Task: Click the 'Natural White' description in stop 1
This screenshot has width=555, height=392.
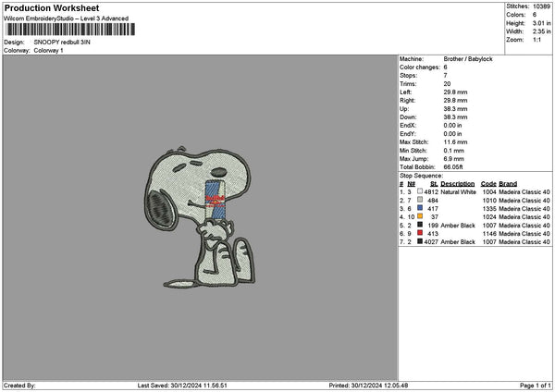Action: pyautogui.click(x=458, y=192)
